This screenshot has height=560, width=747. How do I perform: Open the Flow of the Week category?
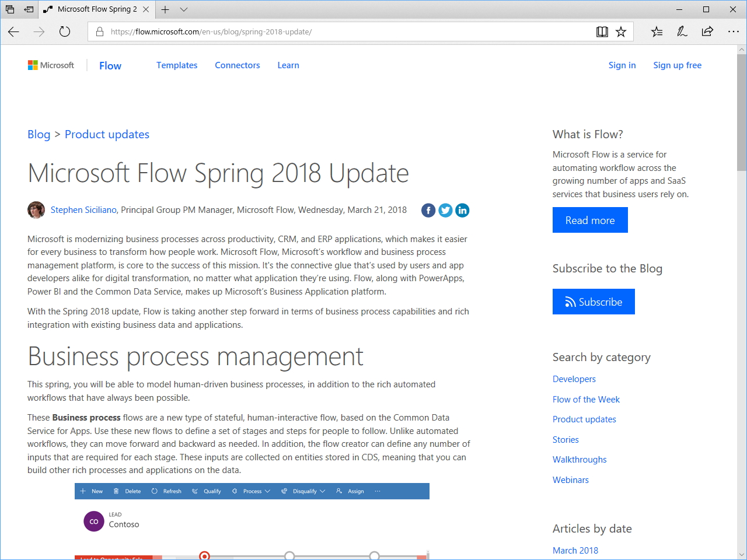click(586, 399)
